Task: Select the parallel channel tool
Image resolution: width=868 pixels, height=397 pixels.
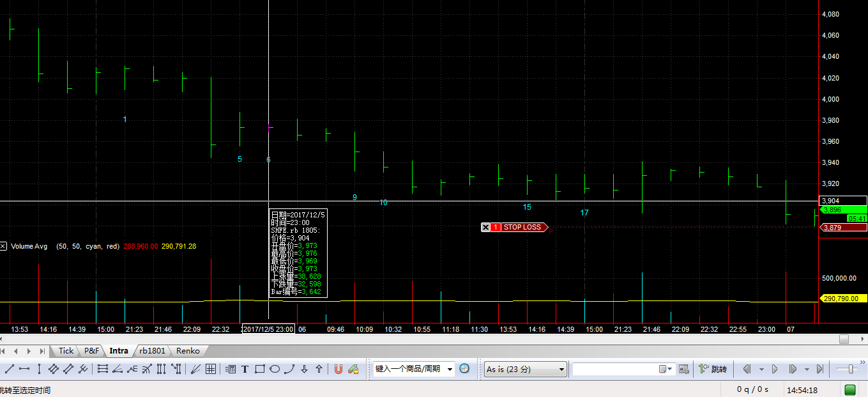Action: 68,369
